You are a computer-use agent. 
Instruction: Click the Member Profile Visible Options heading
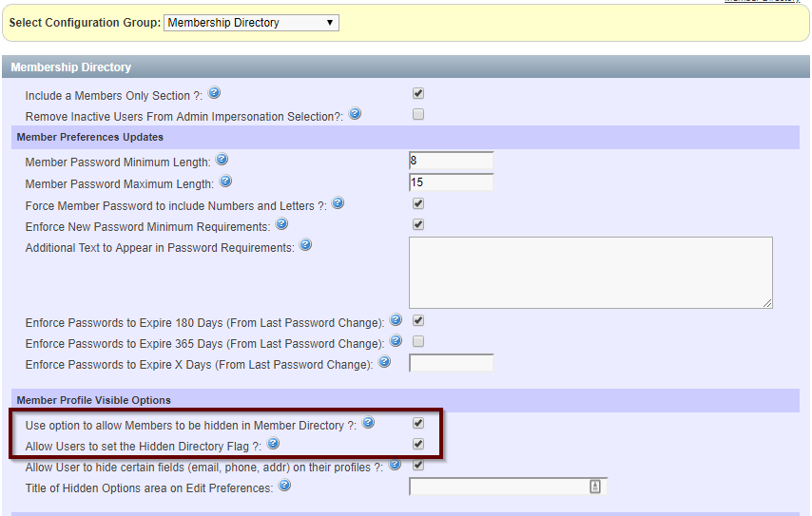click(94, 400)
